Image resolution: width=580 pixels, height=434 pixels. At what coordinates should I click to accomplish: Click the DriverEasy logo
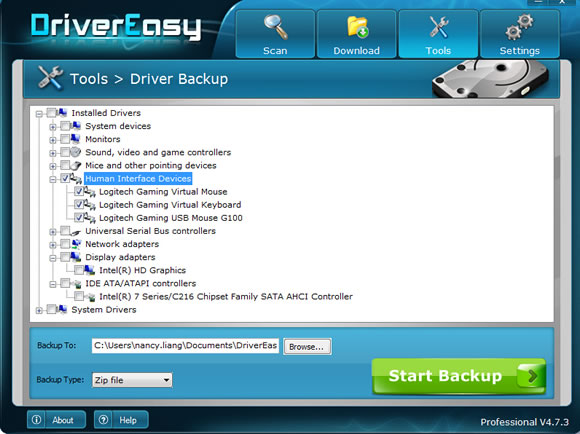click(x=116, y=26)
